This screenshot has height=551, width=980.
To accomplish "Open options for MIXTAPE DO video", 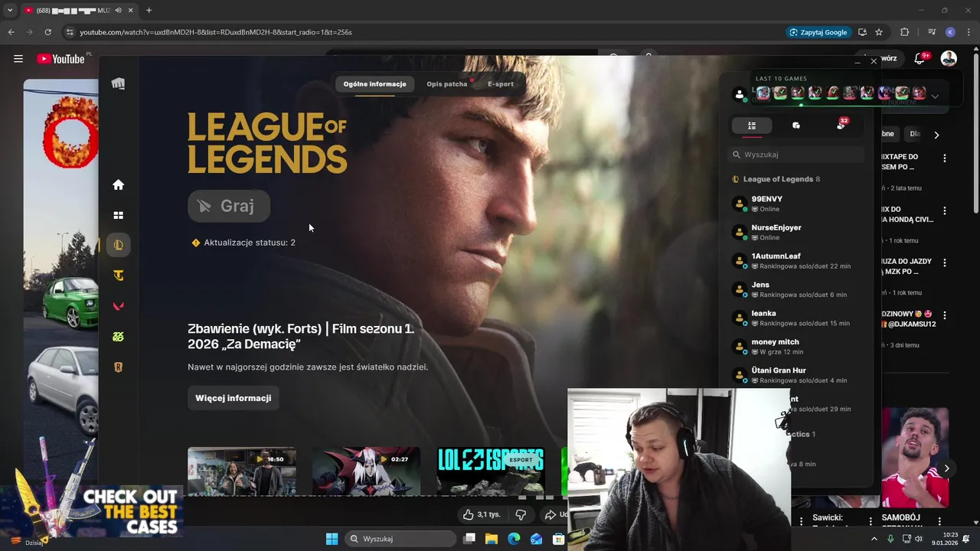I will pyautogui.click(x=945, y=158).
